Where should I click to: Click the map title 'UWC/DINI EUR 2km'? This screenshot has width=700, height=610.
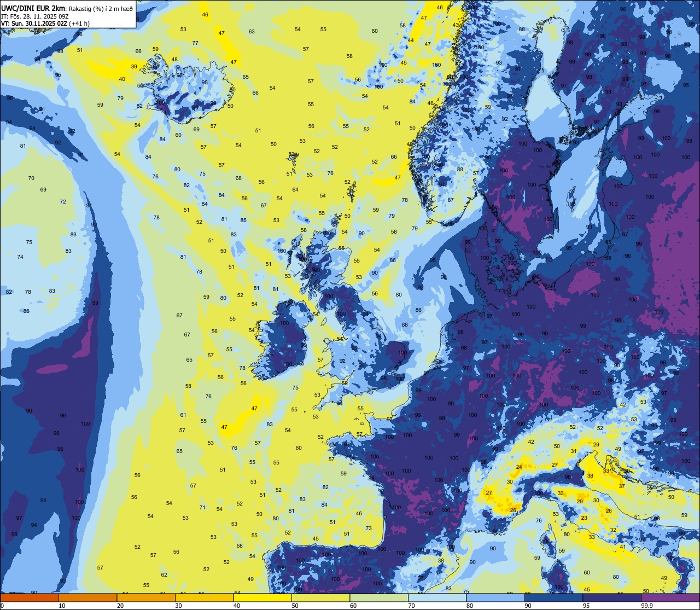coord(33,8)
